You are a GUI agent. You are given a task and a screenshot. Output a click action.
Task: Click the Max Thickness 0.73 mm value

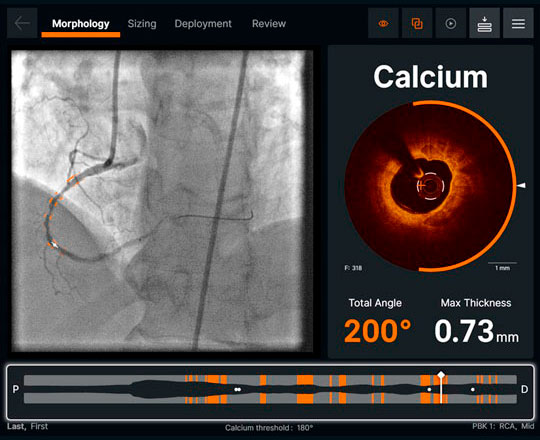coord(476,331)
